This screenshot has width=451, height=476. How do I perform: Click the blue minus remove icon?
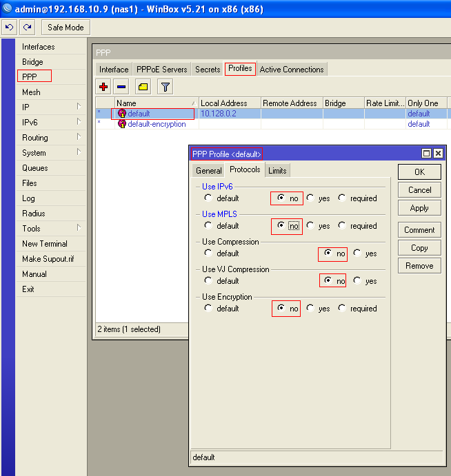click(121, 87)
